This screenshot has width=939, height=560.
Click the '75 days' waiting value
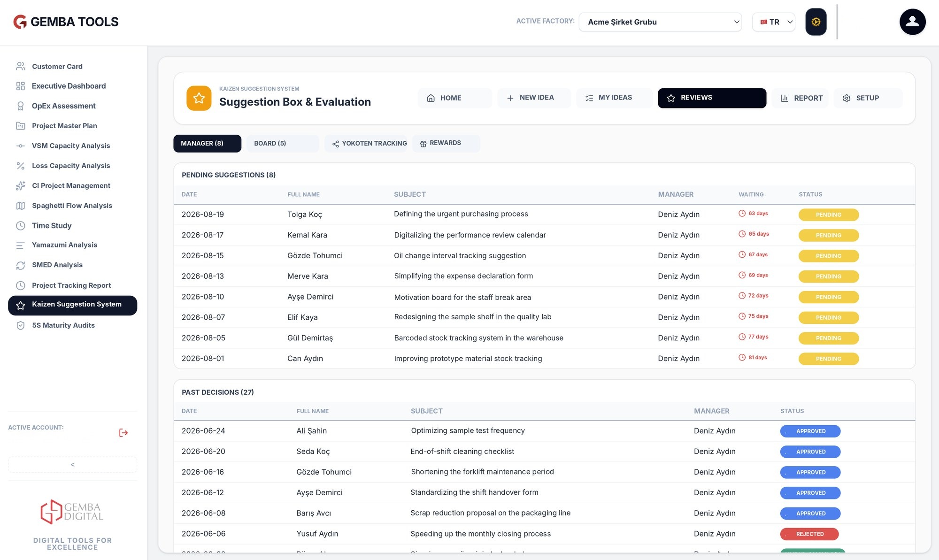tap(758, 316)
